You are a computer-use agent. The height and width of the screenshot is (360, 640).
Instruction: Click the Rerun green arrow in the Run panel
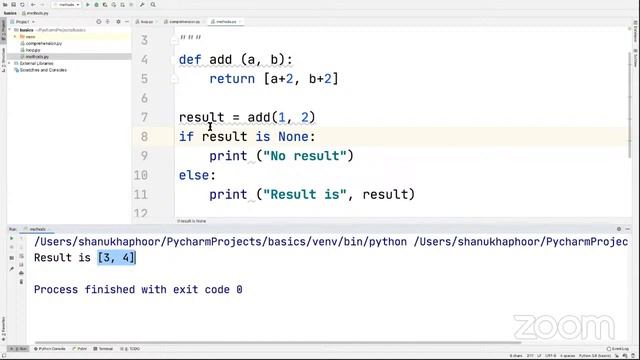11,238
